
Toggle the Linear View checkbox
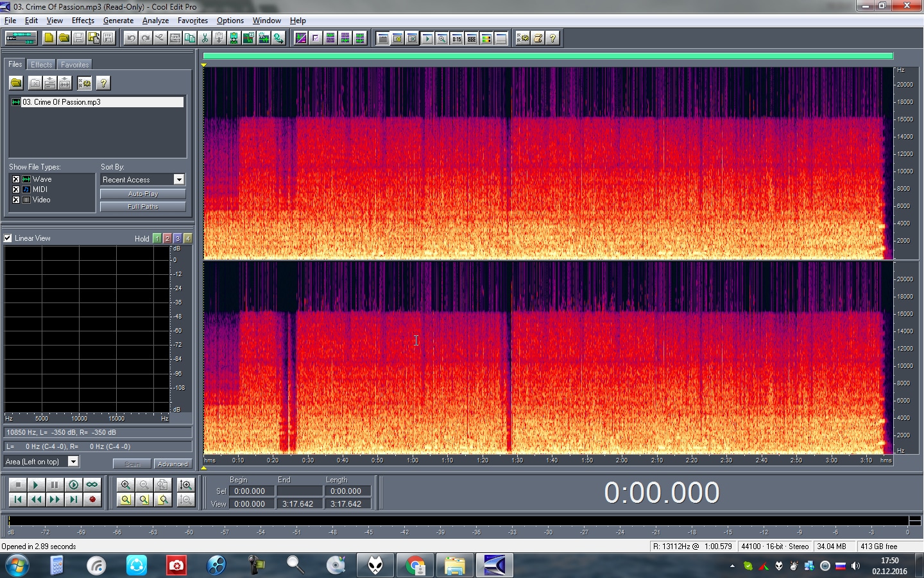click(x=8, y=238)
